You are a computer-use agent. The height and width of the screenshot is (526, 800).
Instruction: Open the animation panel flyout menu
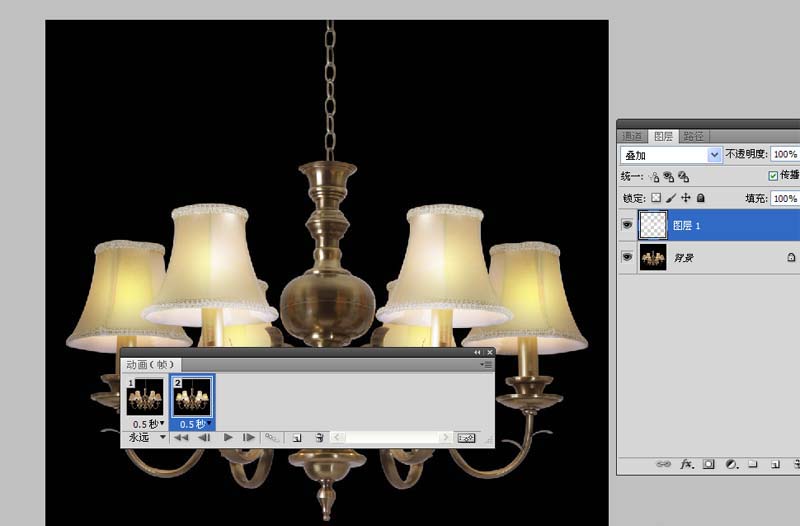[486, 365]
